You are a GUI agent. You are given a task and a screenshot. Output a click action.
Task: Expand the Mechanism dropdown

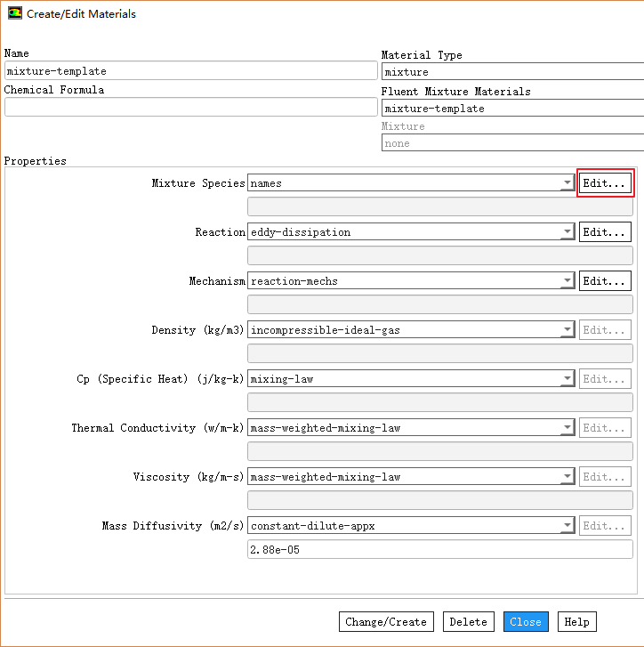[x=567, y=281]
